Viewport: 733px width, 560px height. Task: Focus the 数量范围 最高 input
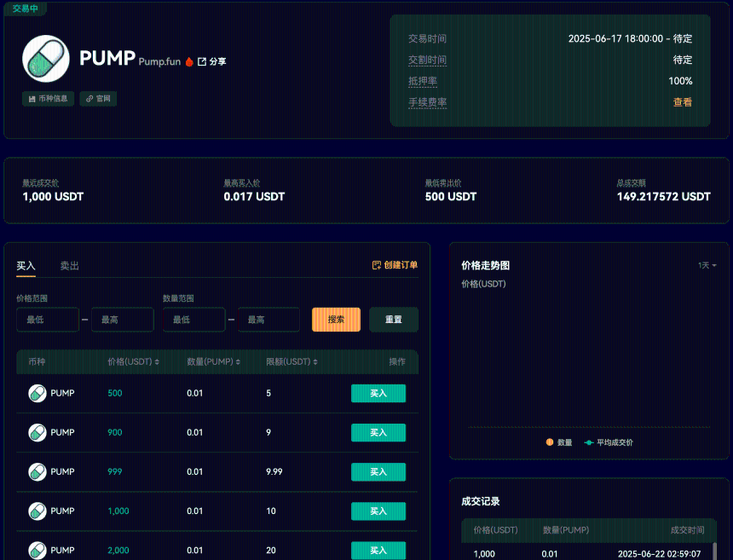coord(268,320)
